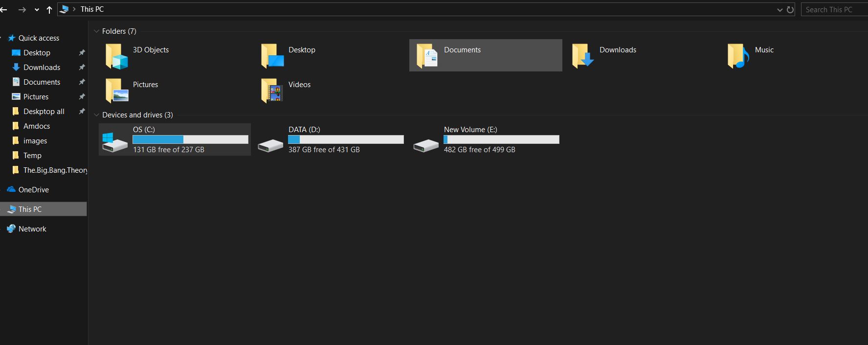
Task: Open Deskptop all in sidebar
Action: 44,111
